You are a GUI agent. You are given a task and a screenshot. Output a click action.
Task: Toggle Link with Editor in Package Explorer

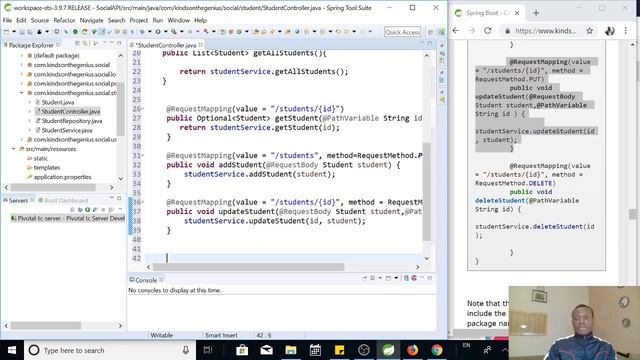pyautogui.click(x=85, y=43)
